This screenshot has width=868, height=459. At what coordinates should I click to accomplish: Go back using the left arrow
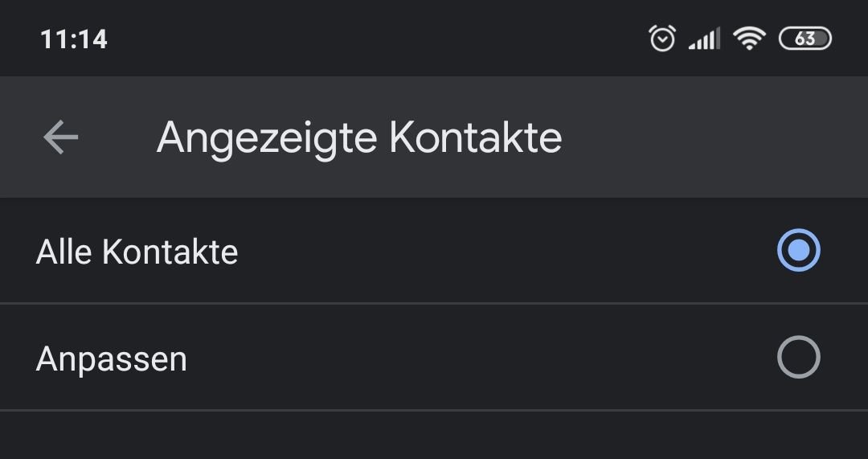(61, 137)
